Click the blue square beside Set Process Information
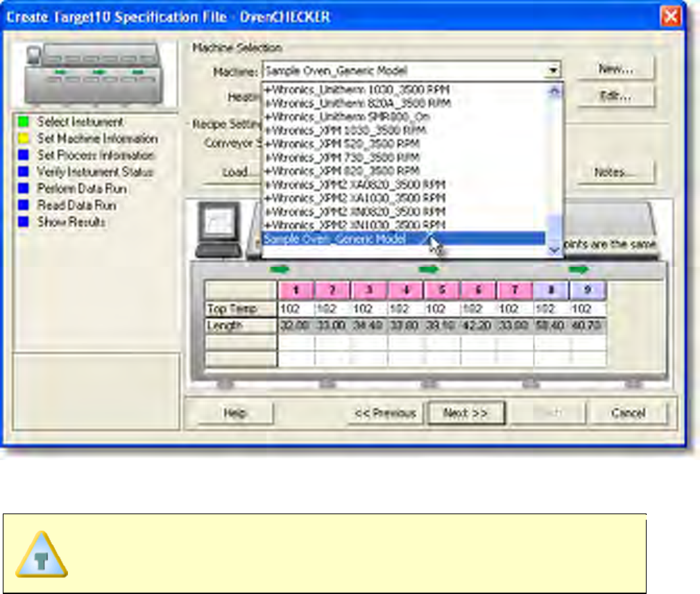Image resolution: width=700 pixels, height=594 pixels. (23, 155)
